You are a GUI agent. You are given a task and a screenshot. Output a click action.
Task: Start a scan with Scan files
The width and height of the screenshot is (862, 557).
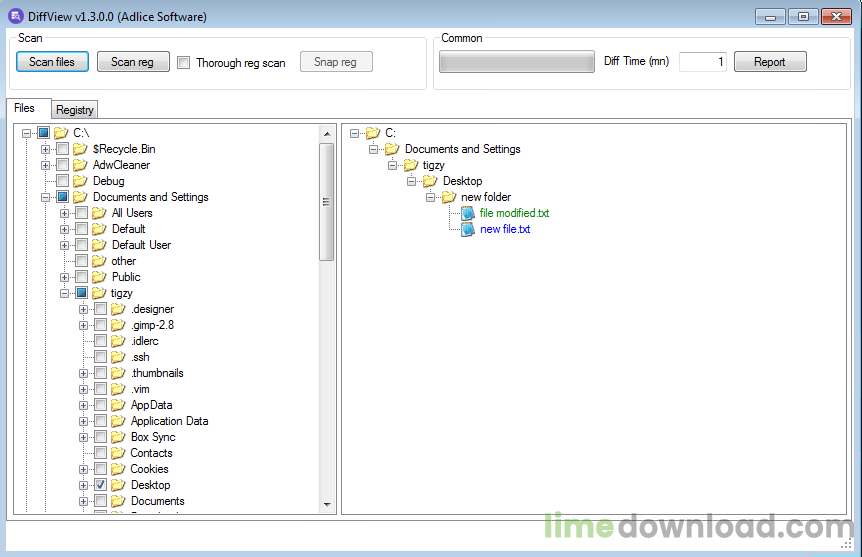52,62
